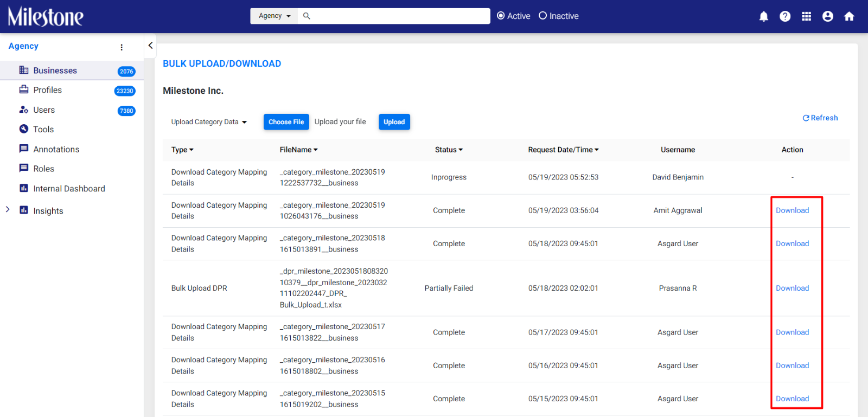
Task: Click the Profiles 23230 count badge
Action: tap(125, 91)
